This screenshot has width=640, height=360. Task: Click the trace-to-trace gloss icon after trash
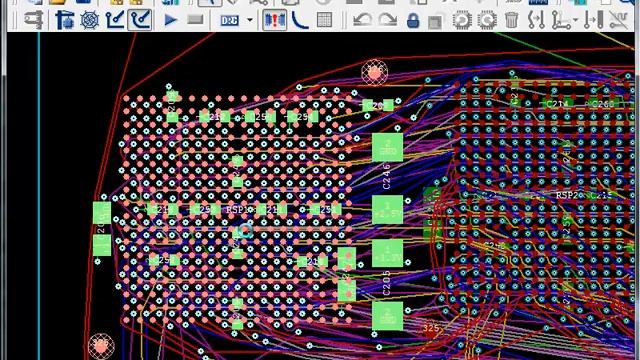pos(536,20)
